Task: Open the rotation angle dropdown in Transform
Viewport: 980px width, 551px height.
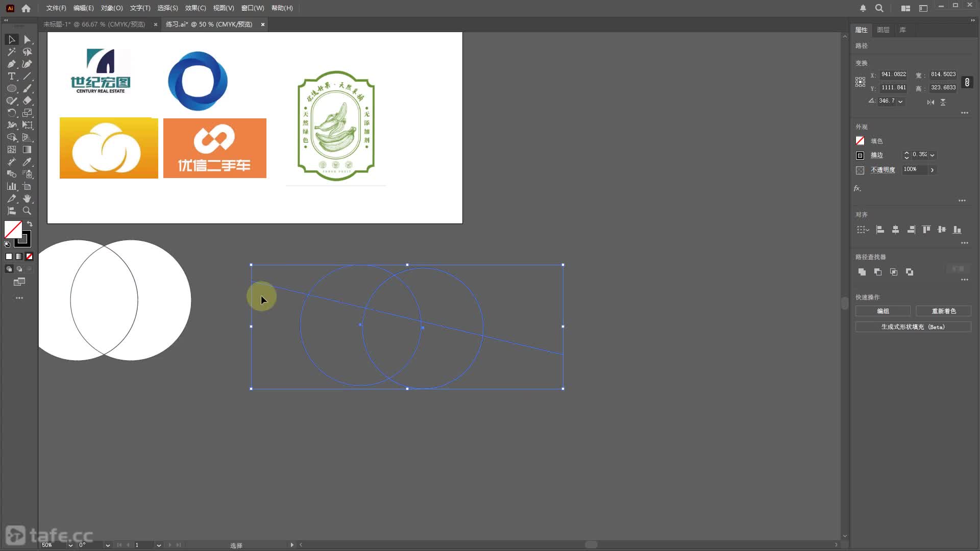Action: tap(900, 102)
